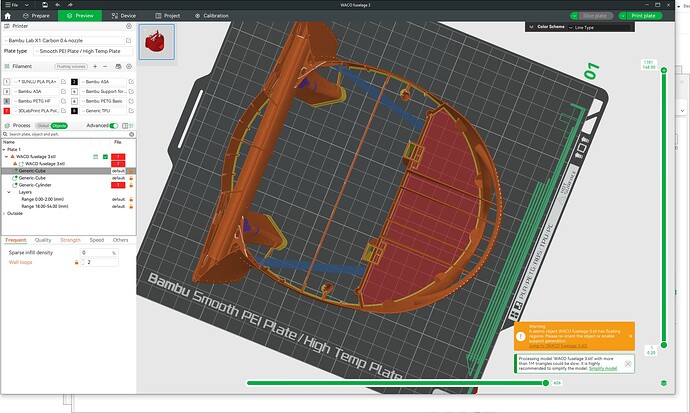Collapse the Layers tree node
The height and width of the screenshot is (413, 690).
[9, 192]
